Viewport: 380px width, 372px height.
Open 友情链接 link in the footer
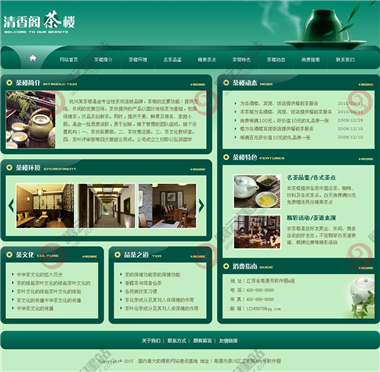coord(228,341)
